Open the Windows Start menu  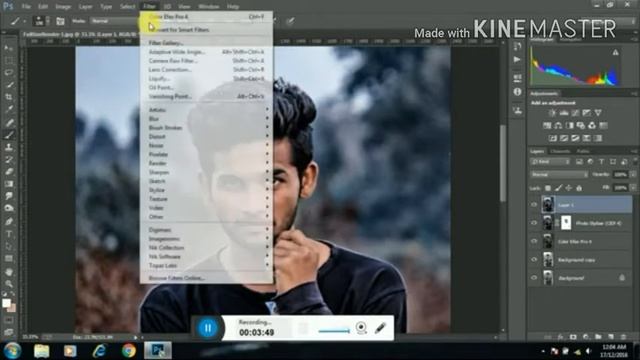12,351
